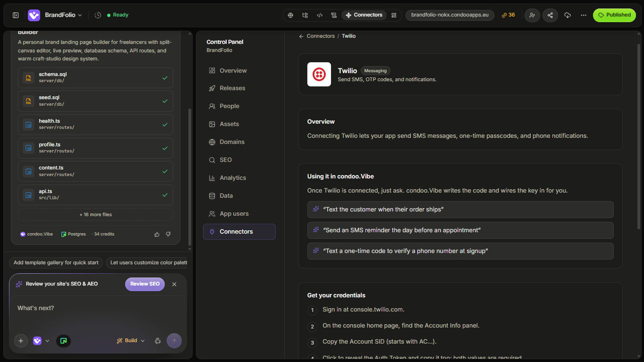Click the Connectors breadcrumb link
The height and width of the screenshot is (362, 644).
pos(321,36)
